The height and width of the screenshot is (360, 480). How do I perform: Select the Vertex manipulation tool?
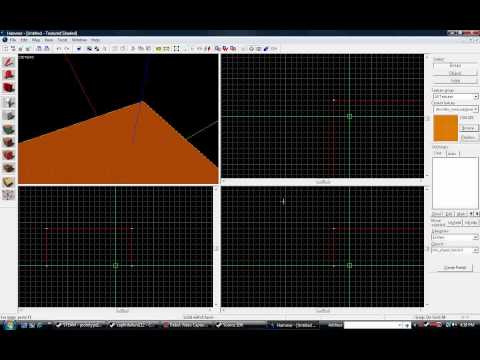(9, 195)
